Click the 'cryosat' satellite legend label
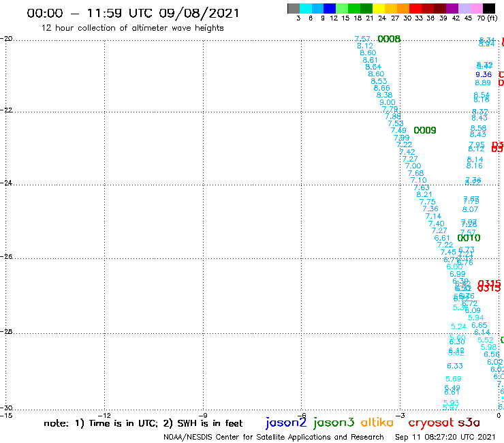This screenshot has height=443, width=504. [430, 423]
